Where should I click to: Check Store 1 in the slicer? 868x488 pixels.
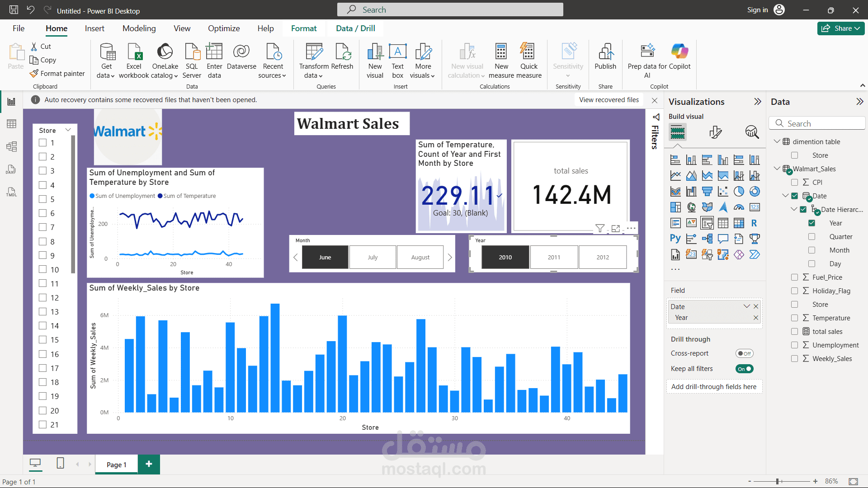click(x=43, y=143)
